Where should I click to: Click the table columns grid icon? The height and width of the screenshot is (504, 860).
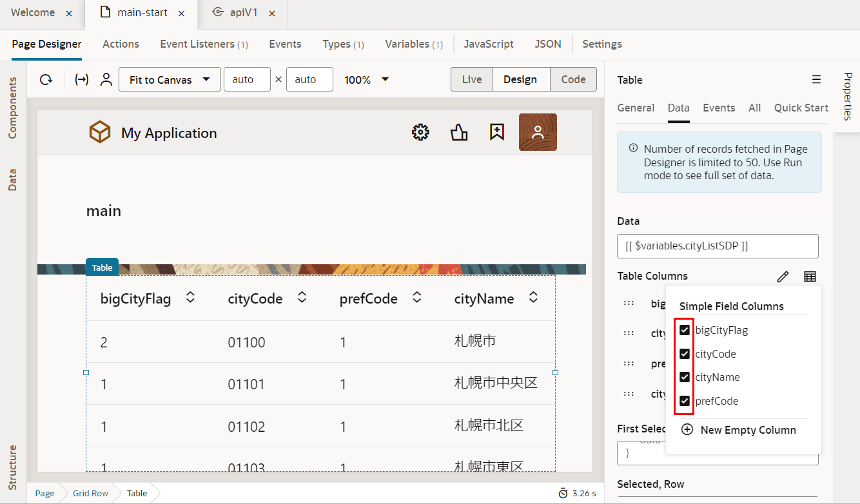(x=810, y=276)
